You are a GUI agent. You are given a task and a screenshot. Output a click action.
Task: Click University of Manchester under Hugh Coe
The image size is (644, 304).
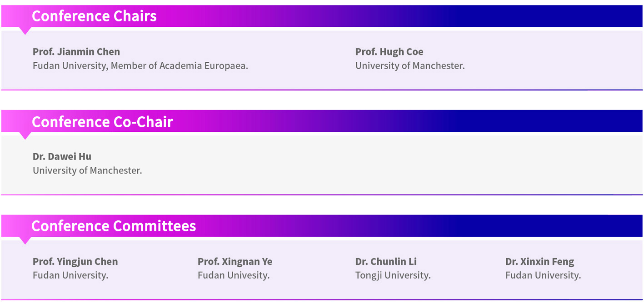point(410,66)
